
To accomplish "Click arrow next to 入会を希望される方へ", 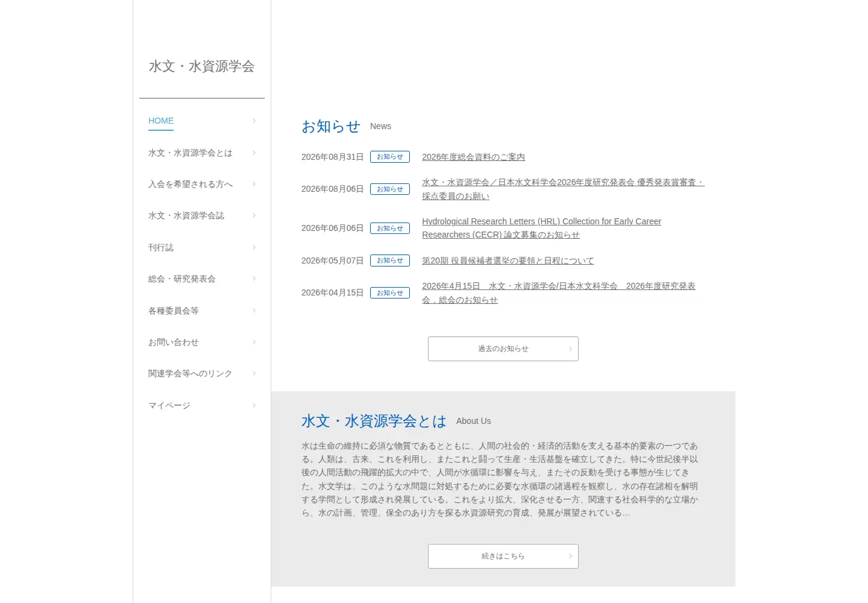I will (254, 184).
